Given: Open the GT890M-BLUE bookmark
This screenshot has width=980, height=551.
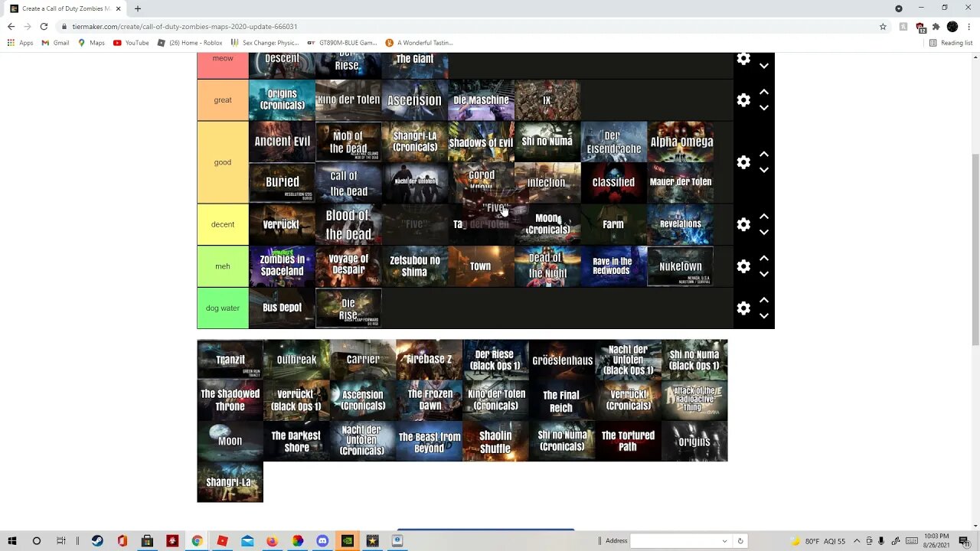Looking at the screenshot, I should [x=341, y=43].
